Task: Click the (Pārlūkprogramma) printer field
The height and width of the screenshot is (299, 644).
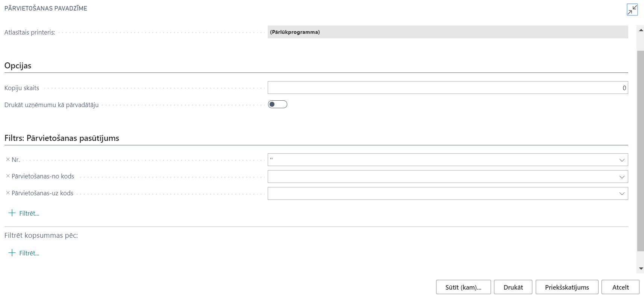Action: coord(448,32)
